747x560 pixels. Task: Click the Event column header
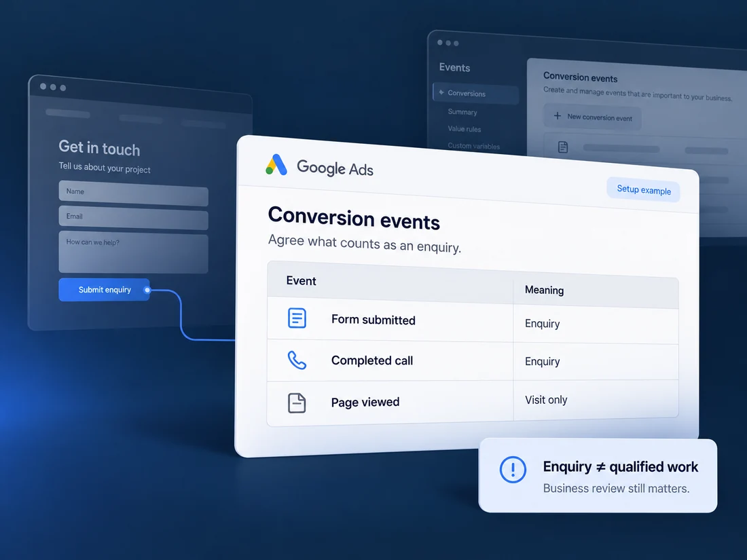click(301, 281)
